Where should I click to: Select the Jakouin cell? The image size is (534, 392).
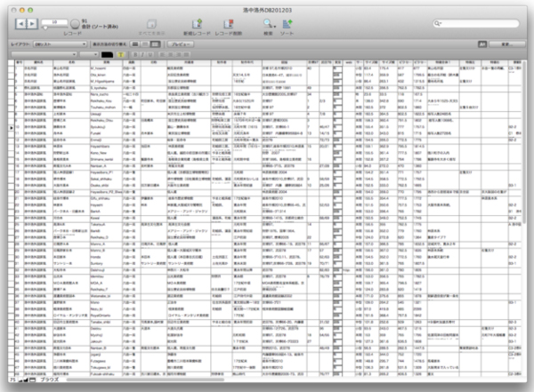click(x=106, y=341)
